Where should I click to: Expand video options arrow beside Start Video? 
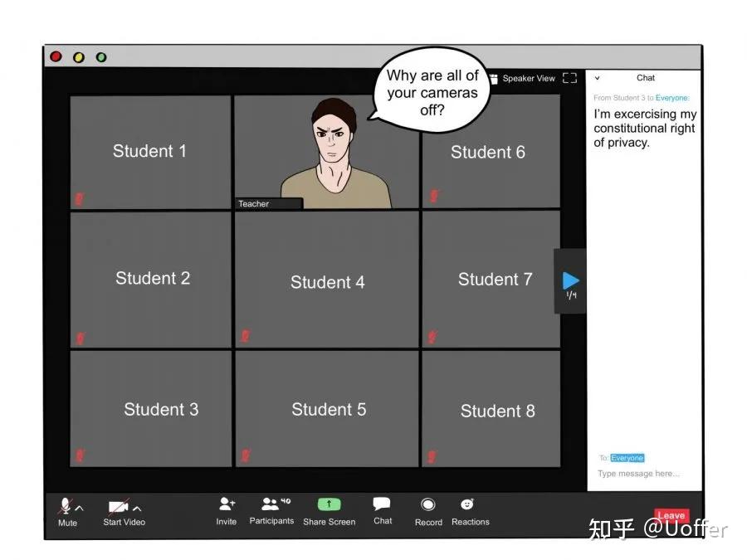(x=138, y=508)
